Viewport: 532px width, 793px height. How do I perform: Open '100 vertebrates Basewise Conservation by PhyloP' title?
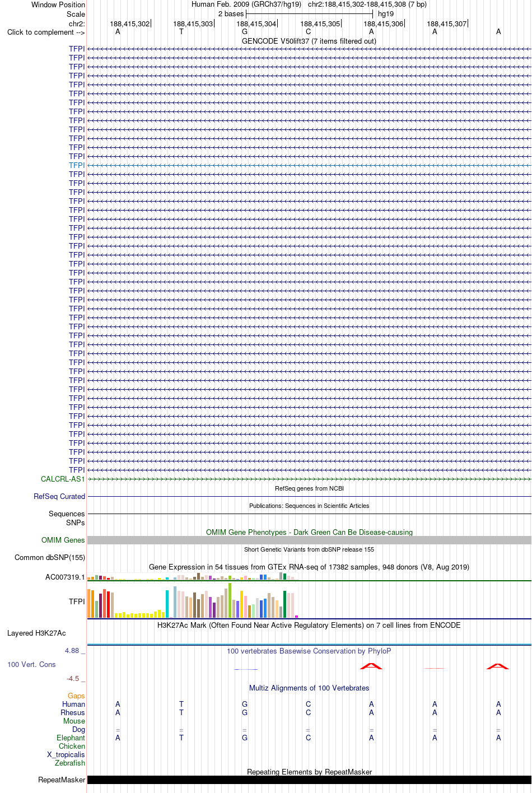(x=309, y=651)
